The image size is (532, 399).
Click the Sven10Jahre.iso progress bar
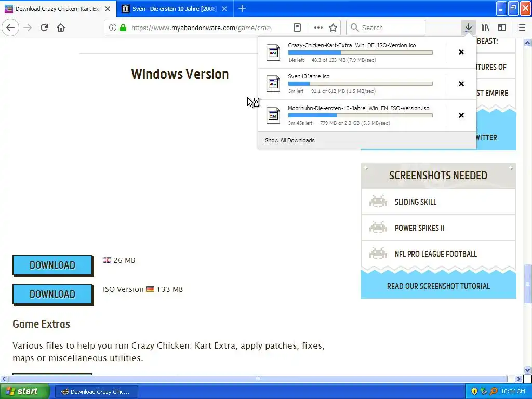coord(361,84)
